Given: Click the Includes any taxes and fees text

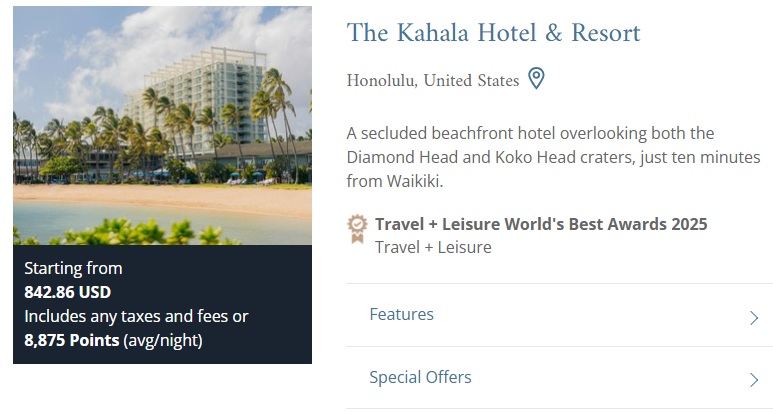Looking at the screenshot, I should tap(136, 316).
